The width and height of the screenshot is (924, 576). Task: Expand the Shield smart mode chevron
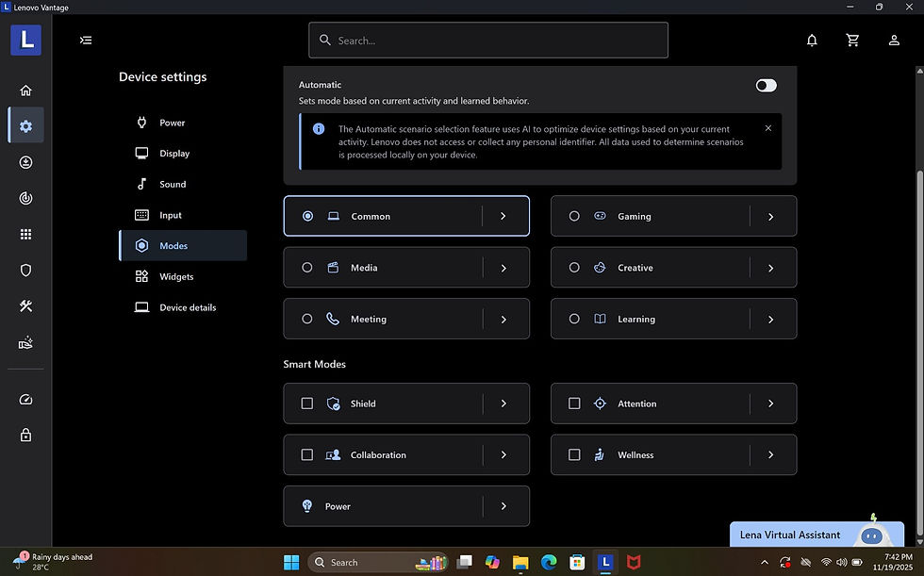click(x=503, y=403)
